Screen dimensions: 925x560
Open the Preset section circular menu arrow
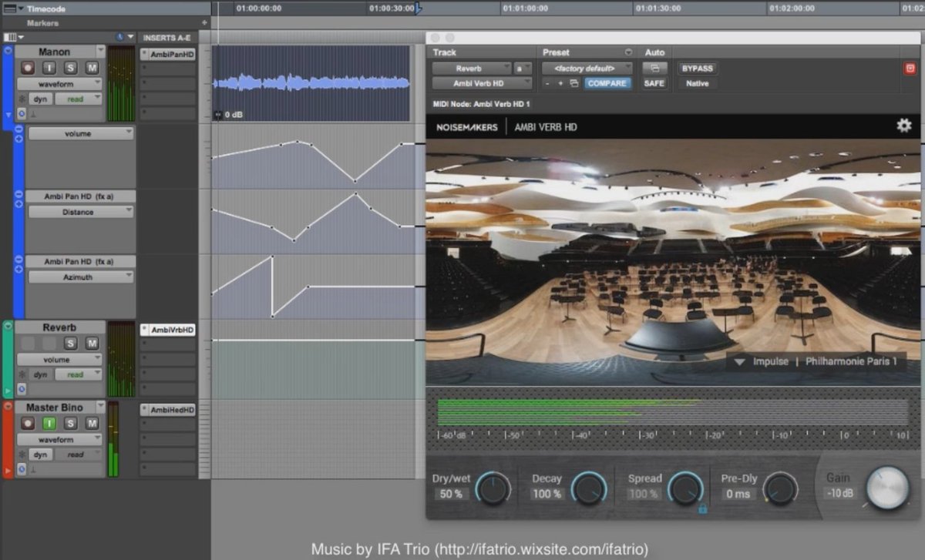tap(628, 52)
